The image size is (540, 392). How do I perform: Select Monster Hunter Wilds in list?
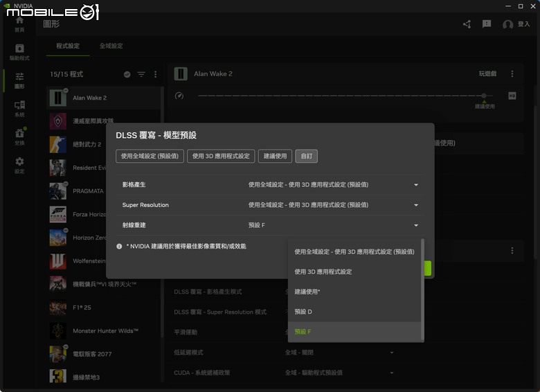tap(103, 330)
